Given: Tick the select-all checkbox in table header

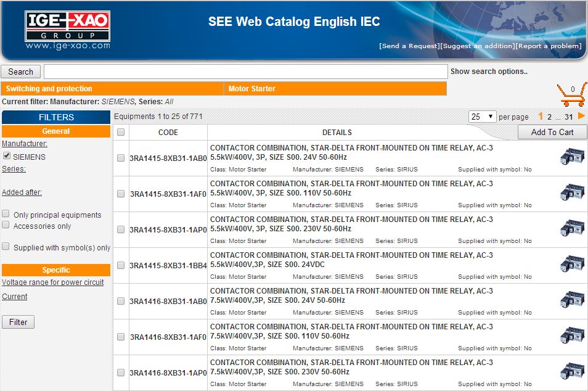Looking at the screenshot, I should pyautogui.click(x=121, y=132).
